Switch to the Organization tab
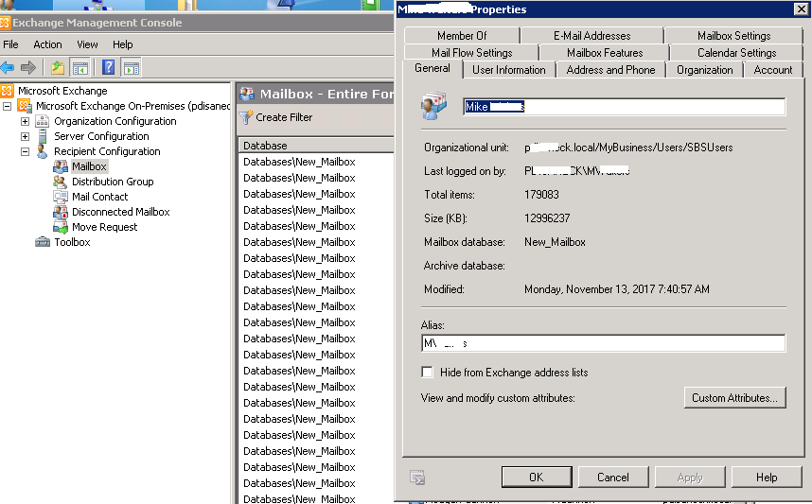812x504 pixels. 704,70
